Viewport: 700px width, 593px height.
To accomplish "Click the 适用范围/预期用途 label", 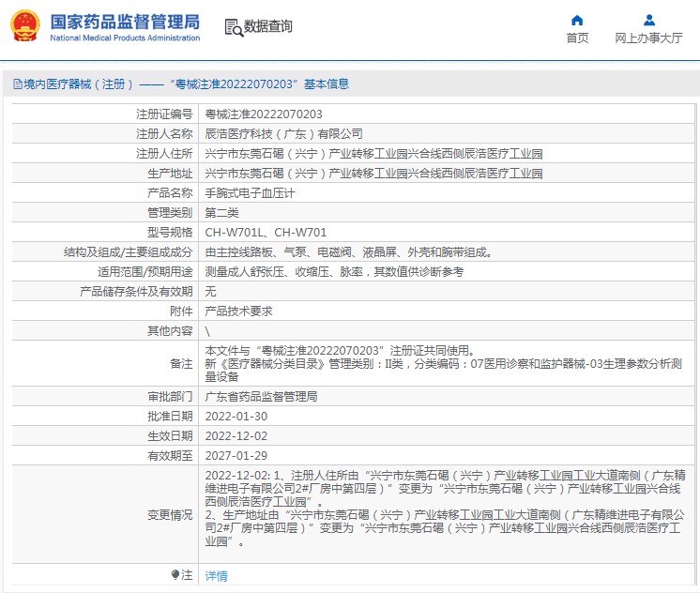I will (x=145, y=272).
